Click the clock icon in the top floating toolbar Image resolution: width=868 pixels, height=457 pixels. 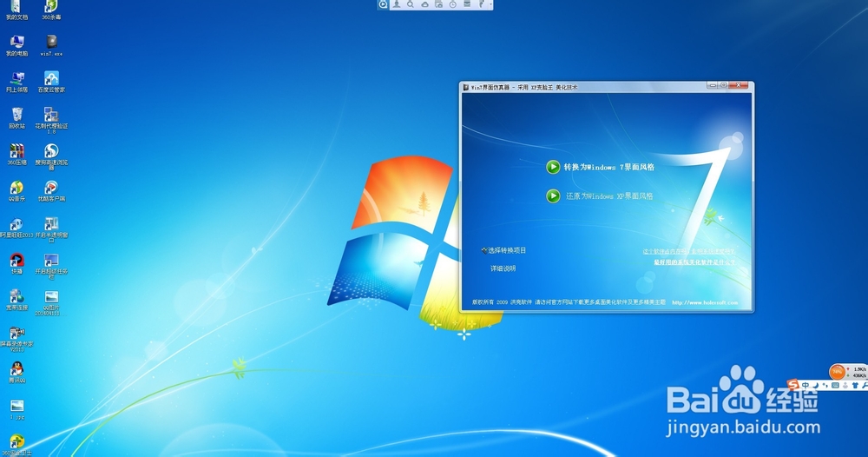(x=453, y=4)
